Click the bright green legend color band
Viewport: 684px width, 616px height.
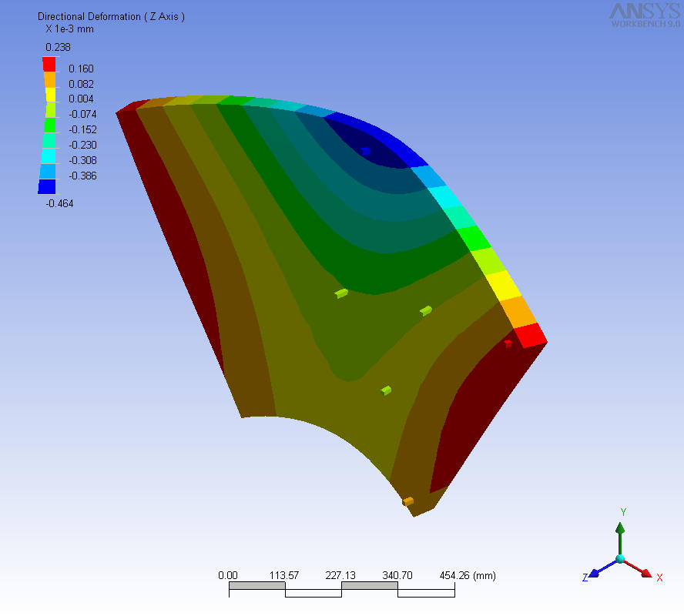point(51,125)
